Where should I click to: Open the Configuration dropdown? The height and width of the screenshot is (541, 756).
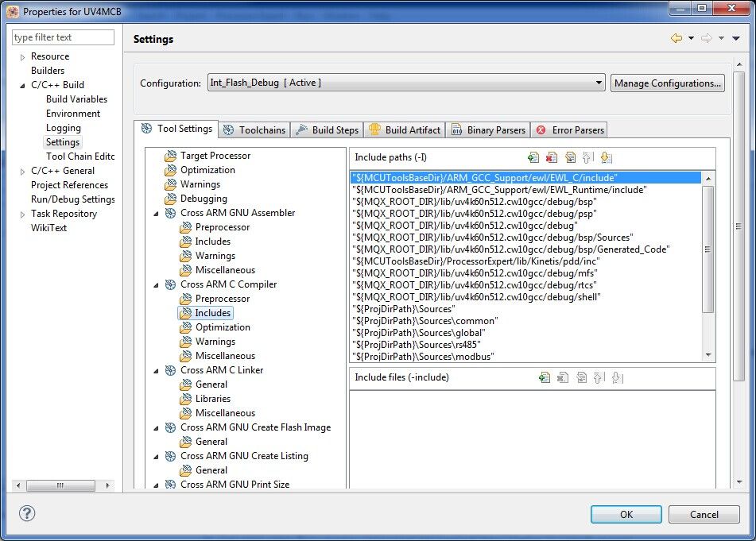point(406,83)
